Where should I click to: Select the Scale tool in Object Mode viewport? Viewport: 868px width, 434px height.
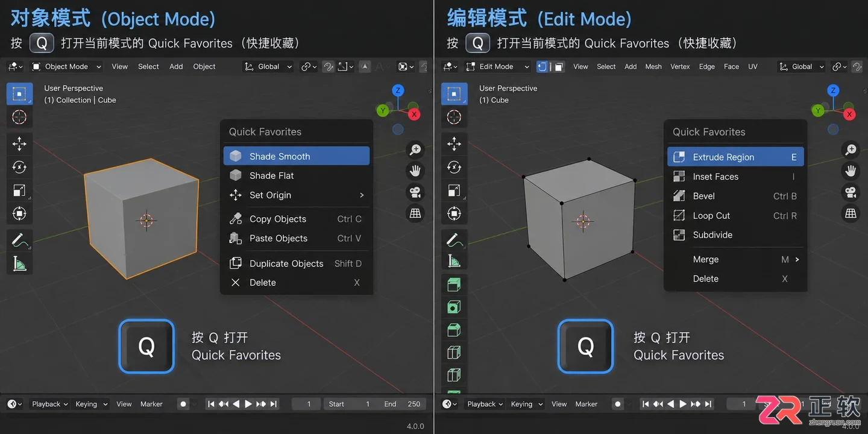click(x=19, y=190)
